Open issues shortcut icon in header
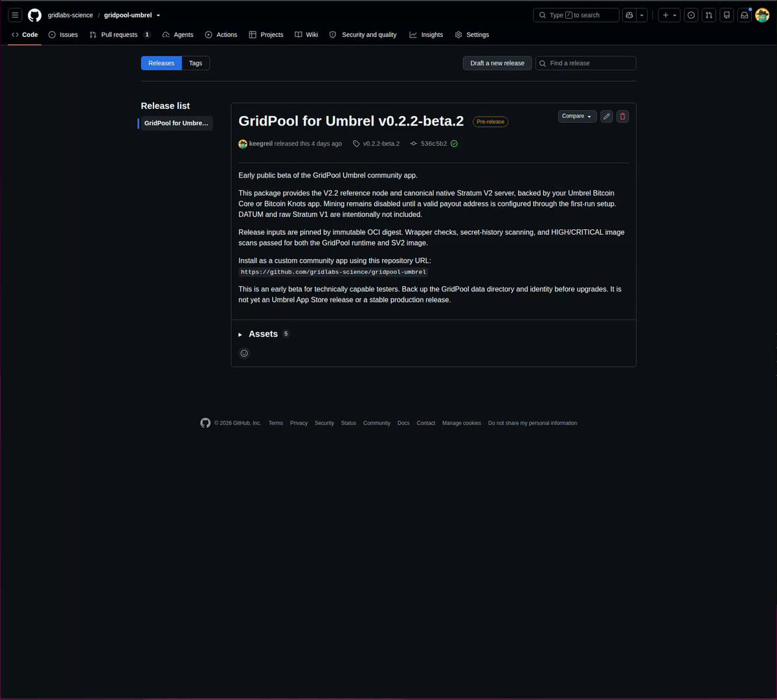This screenshot has width=777, height=700. pyautogui.click(x=692, y=15)
